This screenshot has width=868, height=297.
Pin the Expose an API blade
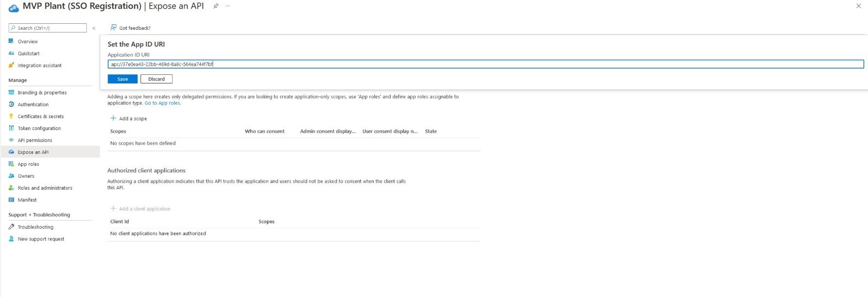[215, 6]
